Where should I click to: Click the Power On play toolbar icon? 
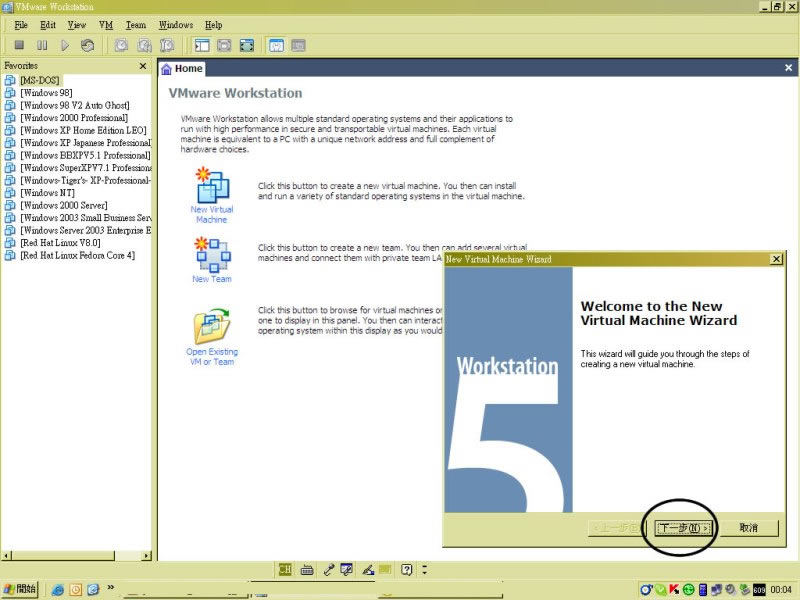point(65,45)
